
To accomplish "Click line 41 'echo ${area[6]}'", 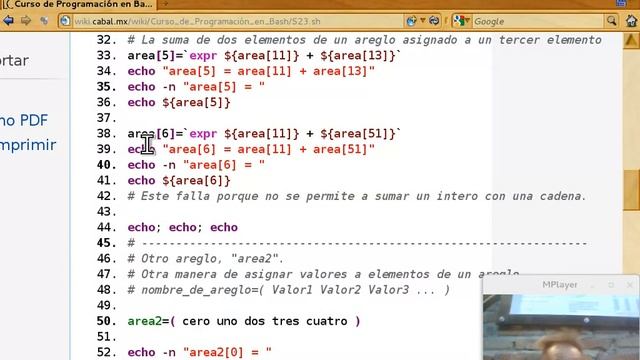I will coord(179,180).
